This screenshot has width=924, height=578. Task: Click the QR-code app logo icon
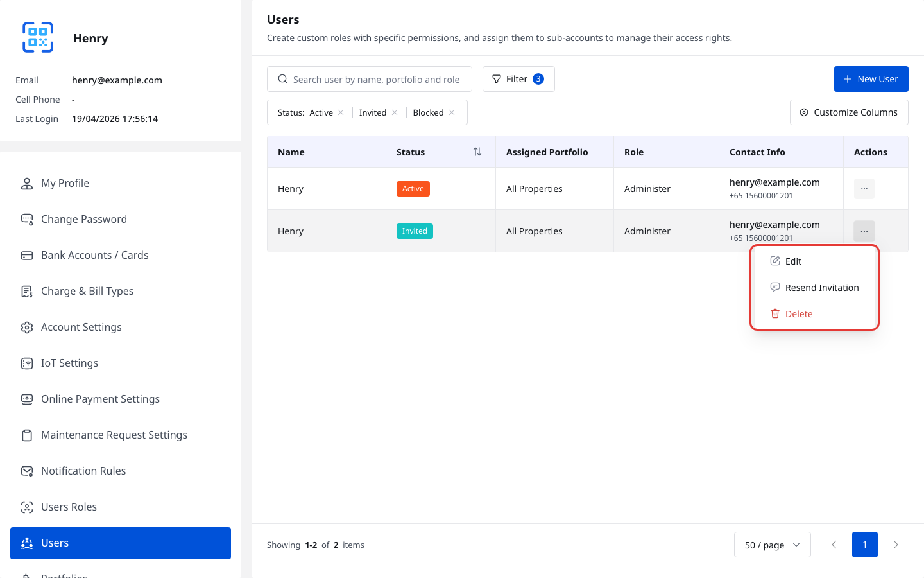click(x=38, y=37)
